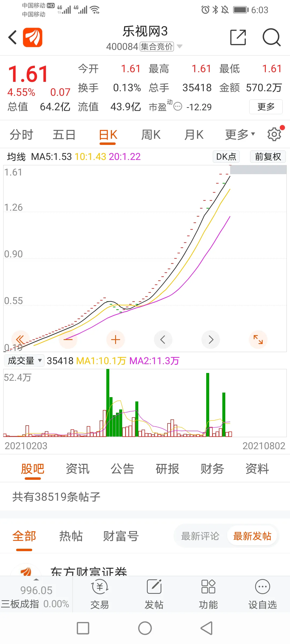Move chart cursor right one day
The width and height of the screenshot is (290, 644).
pyautogui.click(x=211, y=340)
